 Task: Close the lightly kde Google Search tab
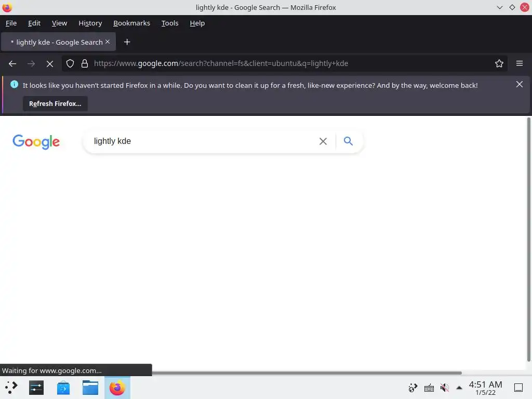(108, 42)
